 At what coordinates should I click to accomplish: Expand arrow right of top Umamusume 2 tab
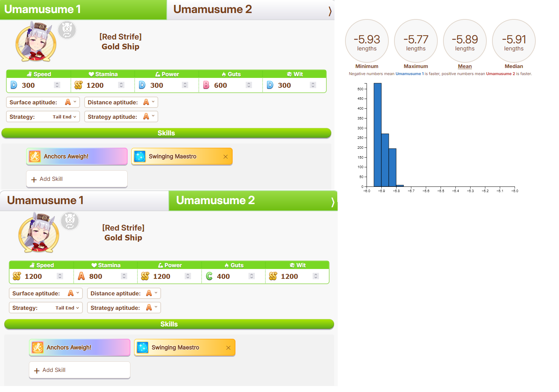[x=330, y=11]
